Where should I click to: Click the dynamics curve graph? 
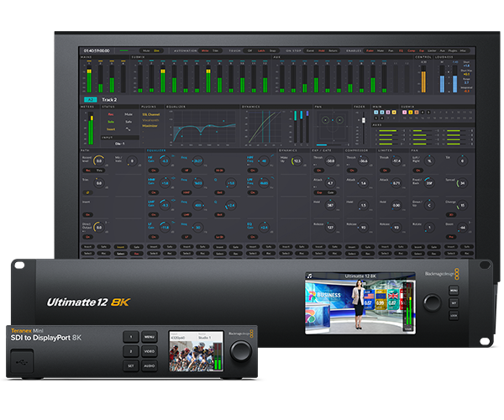(265, 127)
